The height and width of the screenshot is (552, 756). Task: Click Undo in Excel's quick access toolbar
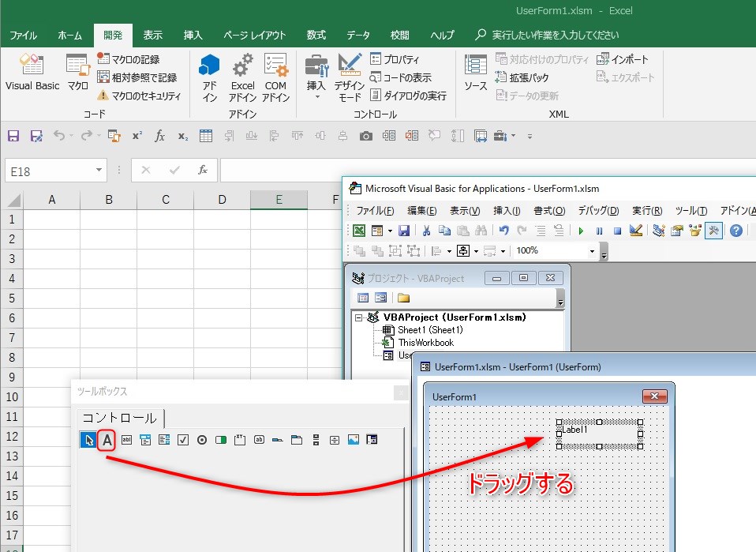[59, 136]
